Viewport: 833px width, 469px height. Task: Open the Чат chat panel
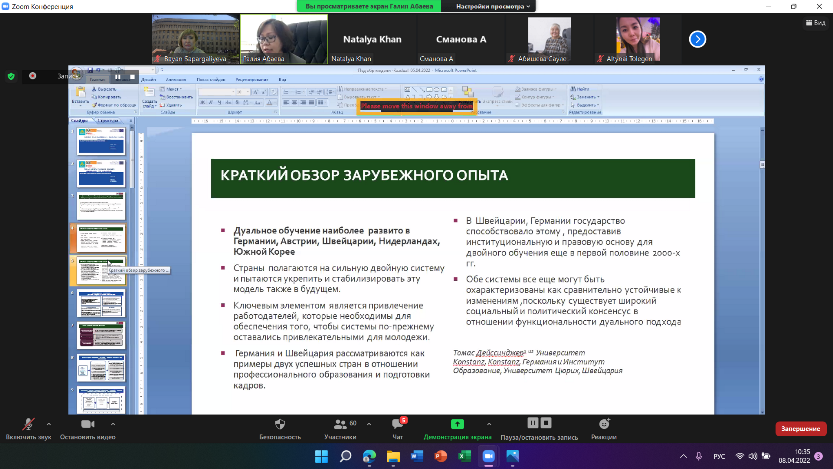[x=397, y=424]
